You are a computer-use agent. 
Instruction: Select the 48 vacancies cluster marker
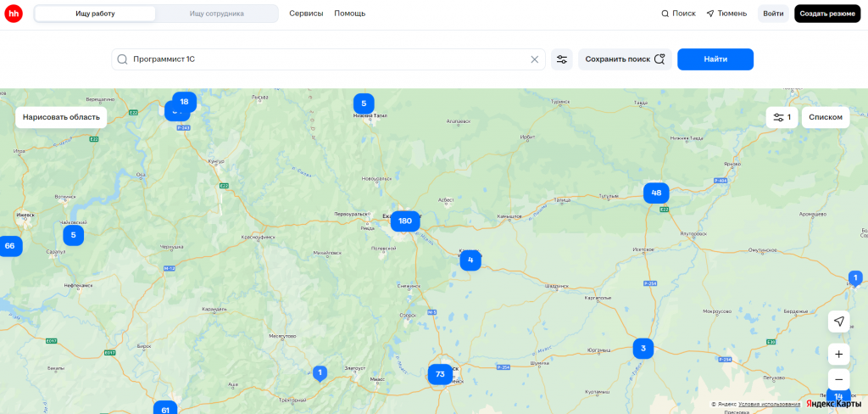click(656, 193)
